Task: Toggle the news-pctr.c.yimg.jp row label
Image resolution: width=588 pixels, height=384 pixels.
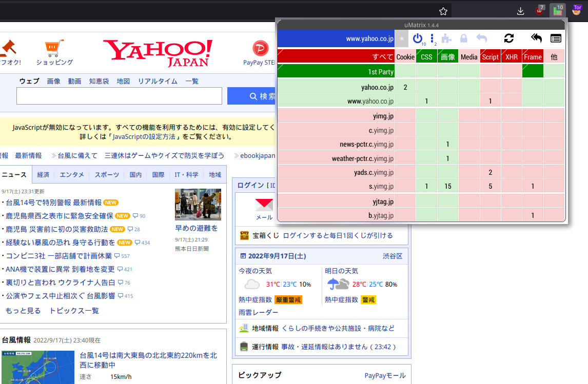Action: [336, 144]
